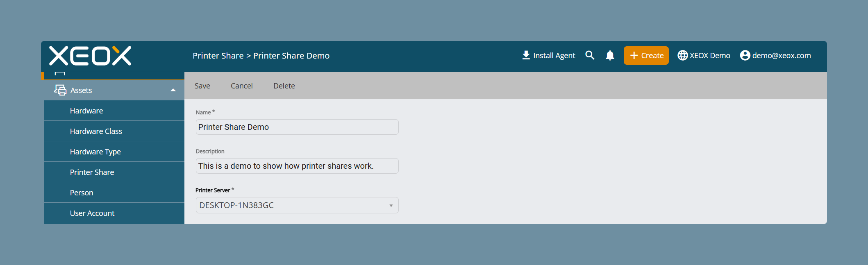Click the Name field label
Image resolution: width=868 pixels, height=265 pixels.
click(x=203, y=112)
